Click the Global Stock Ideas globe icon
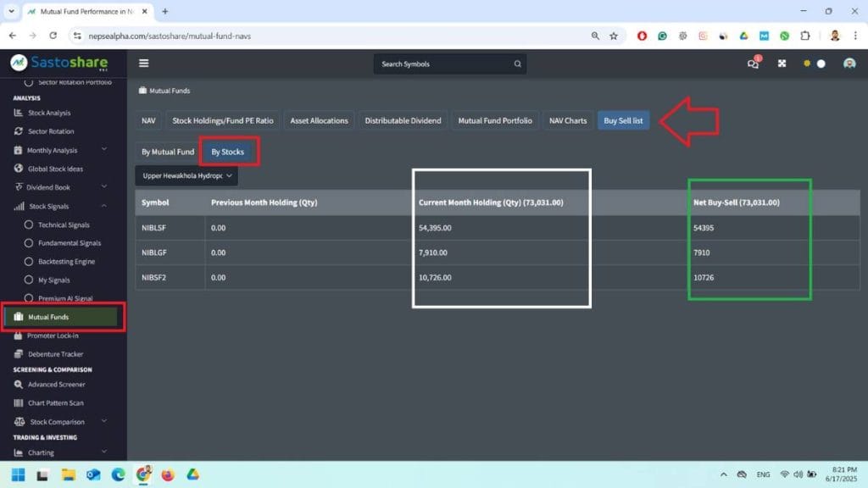This screenshot has width=868, height=488. (19, 169)
